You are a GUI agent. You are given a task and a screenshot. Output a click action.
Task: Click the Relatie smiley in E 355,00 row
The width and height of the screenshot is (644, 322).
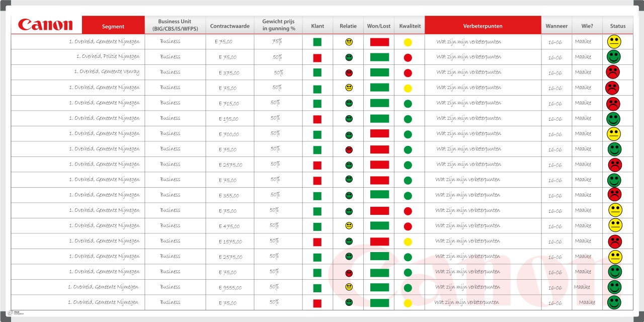coord(349,195)
